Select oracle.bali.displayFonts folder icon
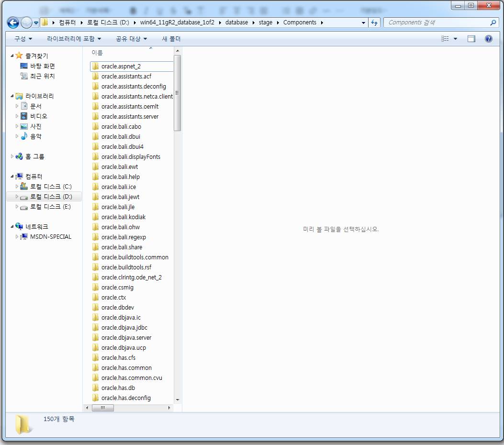Image resolution: width=504 pixels, height=445 pixels. 95,156
